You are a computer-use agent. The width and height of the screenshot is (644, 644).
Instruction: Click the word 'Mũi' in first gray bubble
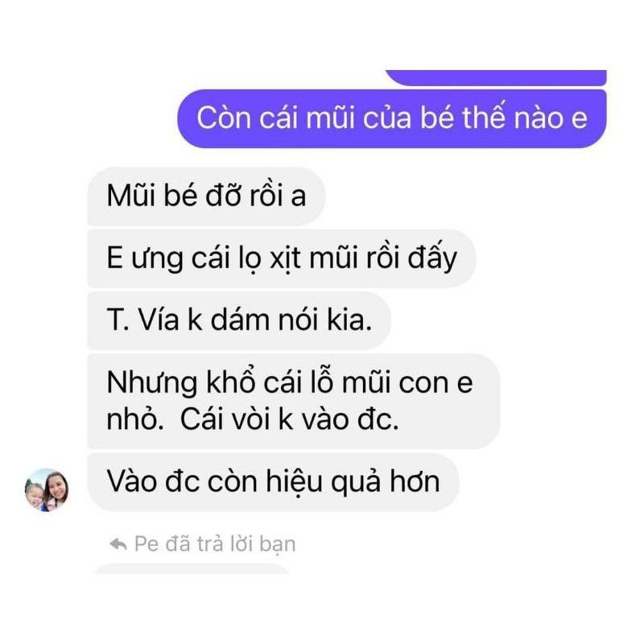pos(131,196)
